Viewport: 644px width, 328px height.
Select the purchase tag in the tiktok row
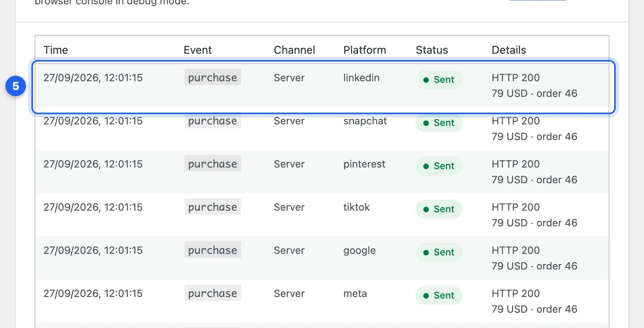[x=212, y=207]
